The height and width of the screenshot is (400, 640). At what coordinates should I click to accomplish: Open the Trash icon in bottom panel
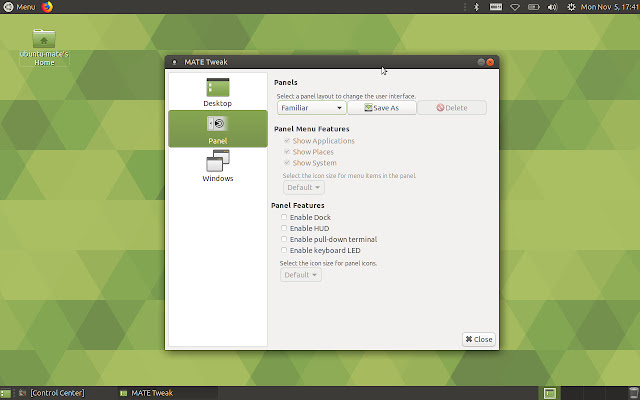[x=633, y=393]
